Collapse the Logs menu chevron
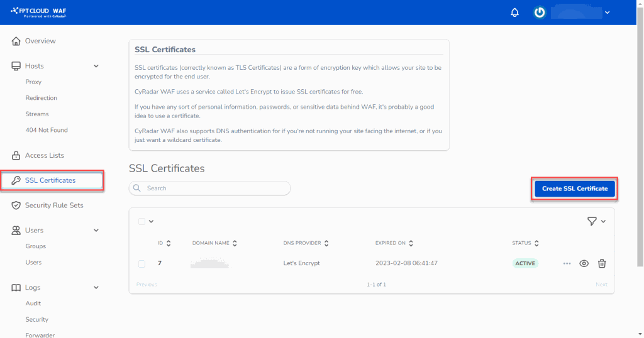This screenshot has width=644, height=338. click(x=96, y=288)
